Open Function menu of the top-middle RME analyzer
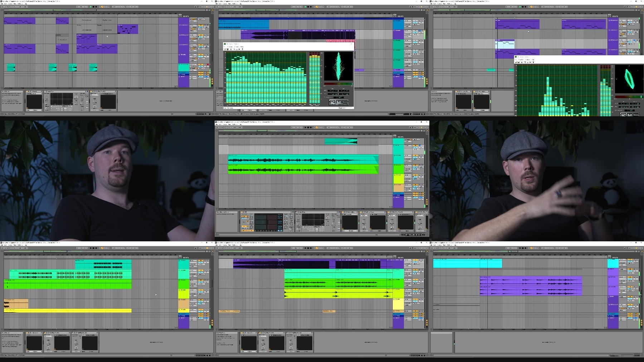This screenshot has width=644, height=362. (x=230, y=47)
